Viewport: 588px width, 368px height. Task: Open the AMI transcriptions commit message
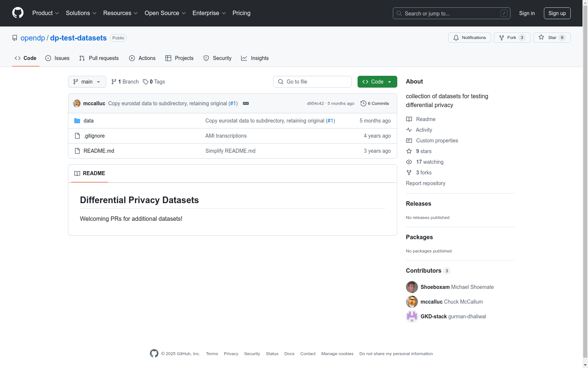pyautogui.click(x=226, y=136)
